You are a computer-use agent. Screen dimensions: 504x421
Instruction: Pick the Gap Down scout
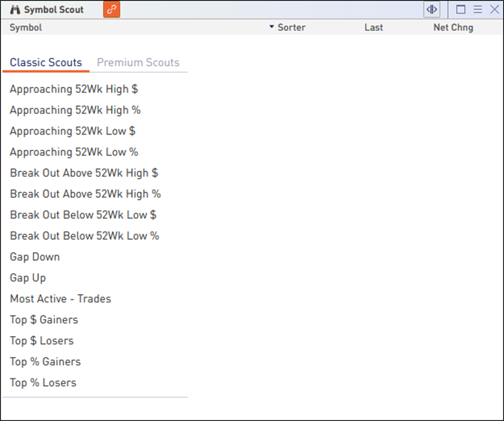35,257
